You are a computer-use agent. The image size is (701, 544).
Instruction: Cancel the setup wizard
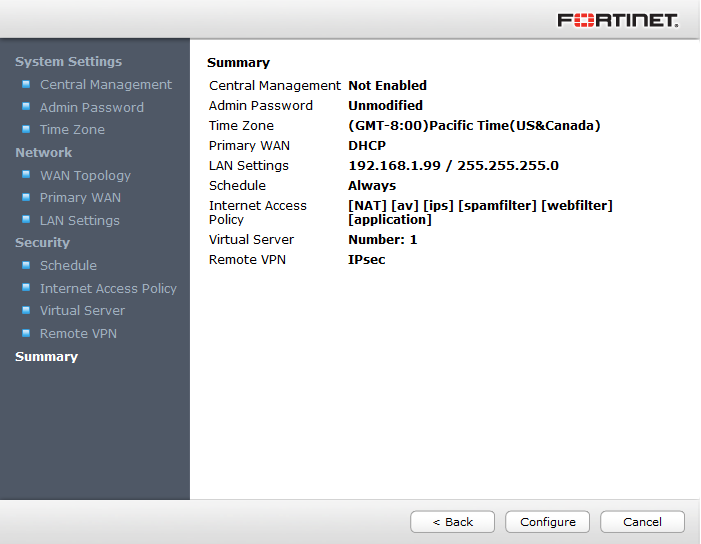pyautogui.click(x=642, y=522)
